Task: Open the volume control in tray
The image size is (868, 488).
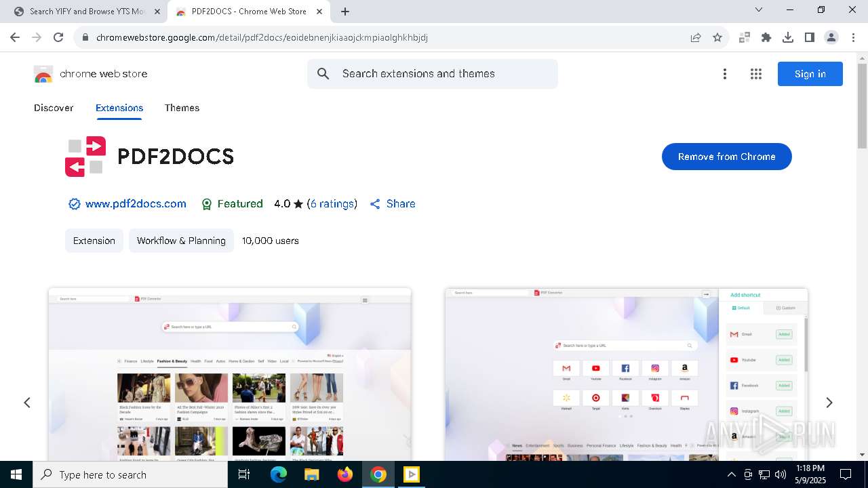Action: [x=781, y=474]
